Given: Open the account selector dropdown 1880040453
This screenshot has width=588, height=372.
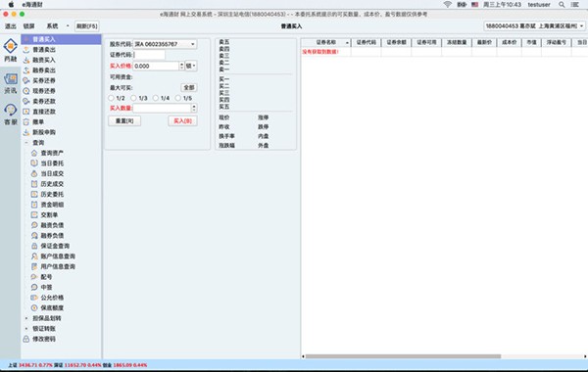Looking at the screenshot, I should pos(534,25).
